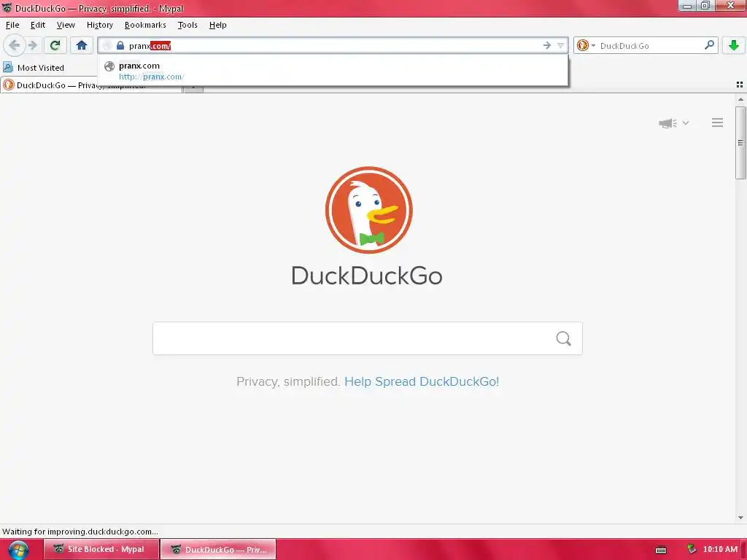Follow the Help Spread DuckDuckGo! link

pos(422,381)
